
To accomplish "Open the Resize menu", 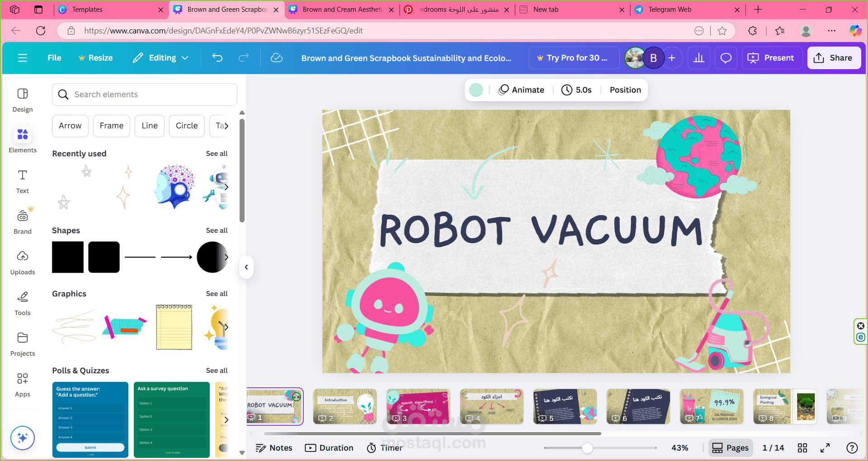I will coord(95,58).
